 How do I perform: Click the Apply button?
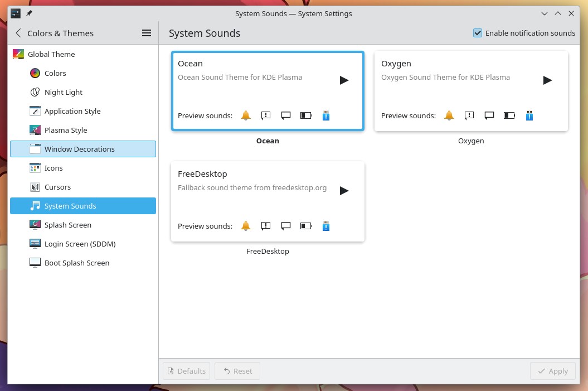[553, 371]
